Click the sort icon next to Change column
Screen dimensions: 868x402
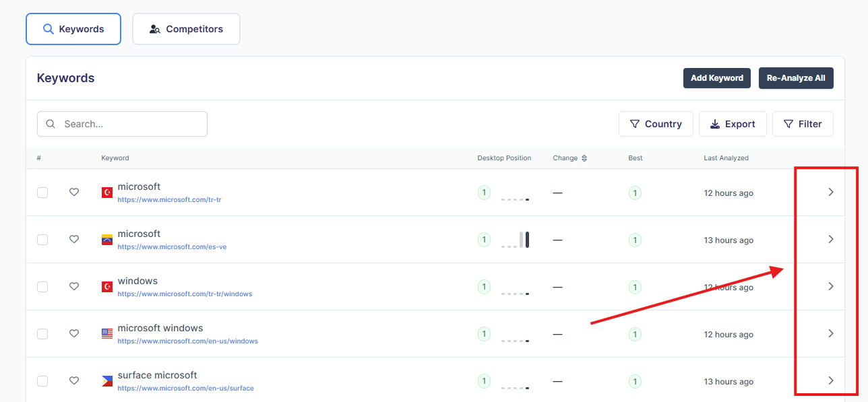[x=584, y=158]
